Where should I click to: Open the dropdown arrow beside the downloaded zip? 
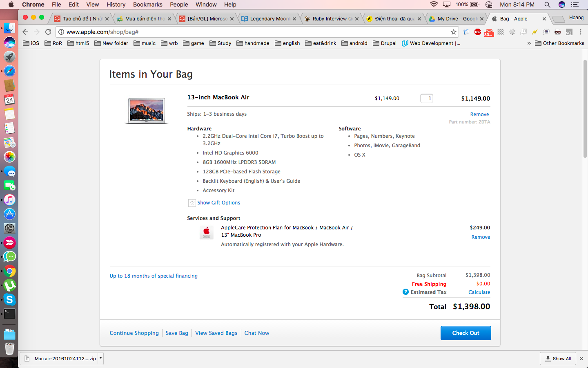point(100,358)
